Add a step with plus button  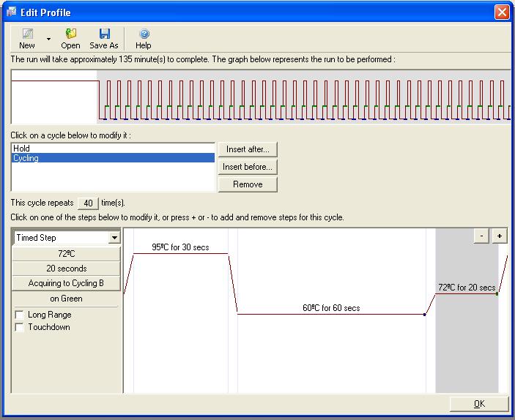coord(500,236)
